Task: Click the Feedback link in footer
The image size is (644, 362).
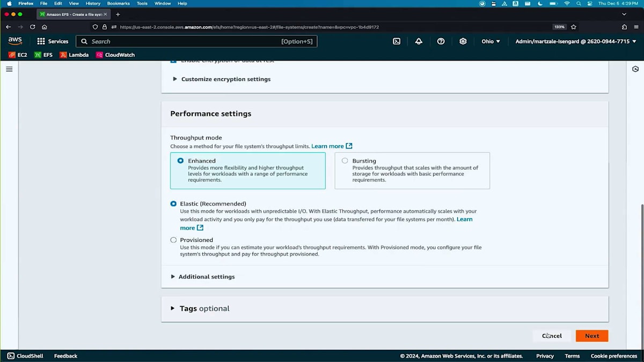Action: (x=65, y=356)
